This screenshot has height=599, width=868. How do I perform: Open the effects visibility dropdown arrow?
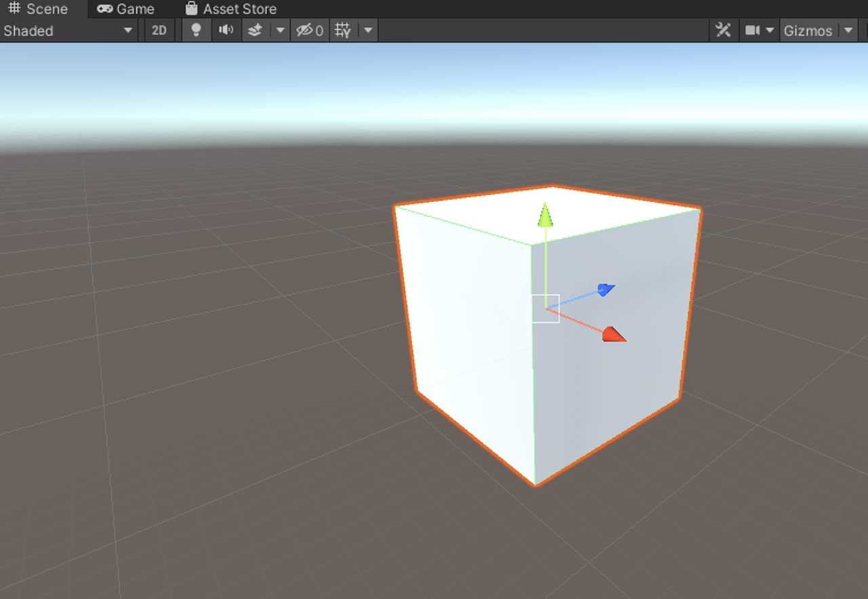pyautogui.click(x=280, y=30)
